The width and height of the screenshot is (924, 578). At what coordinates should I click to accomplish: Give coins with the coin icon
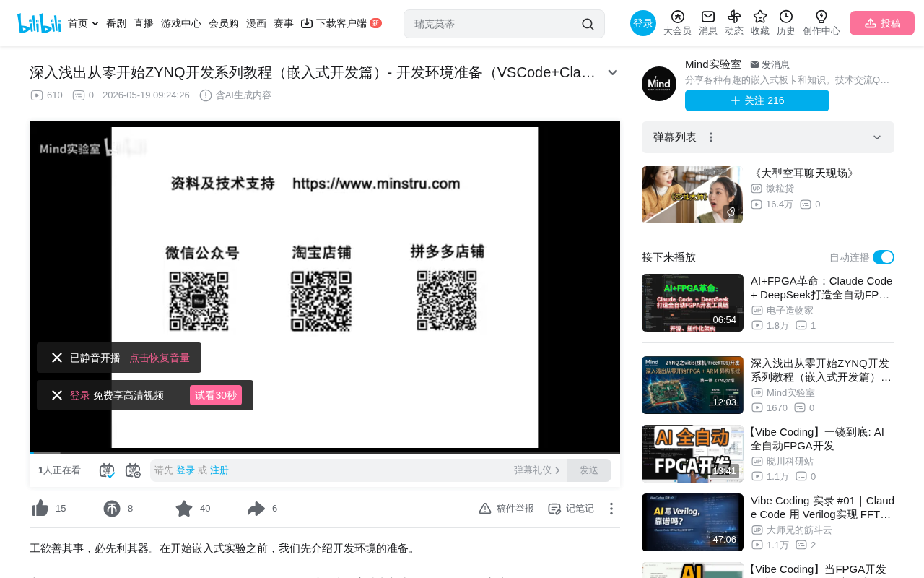(x=112, y=509)
